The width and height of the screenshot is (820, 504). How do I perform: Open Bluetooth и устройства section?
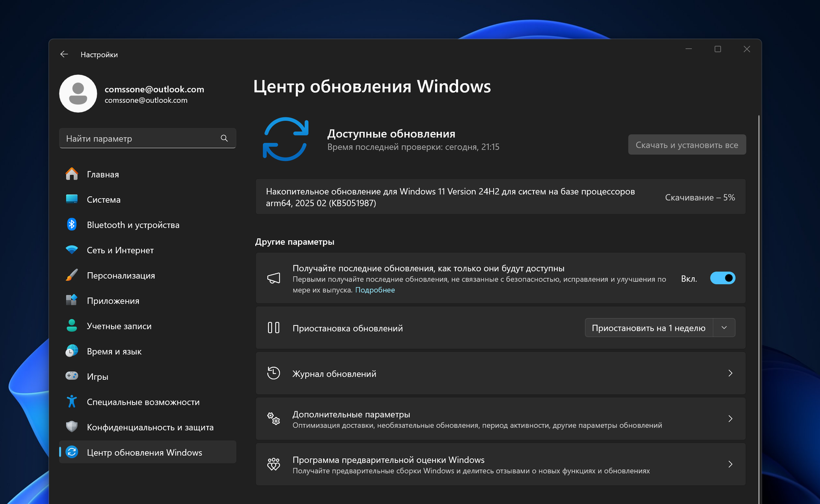[148, 224]
